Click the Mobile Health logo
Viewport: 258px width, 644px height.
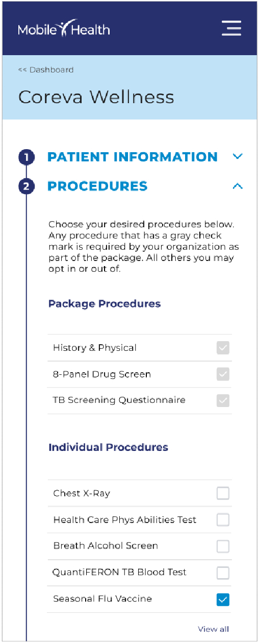pyautogui.click(x=64, y=29)
